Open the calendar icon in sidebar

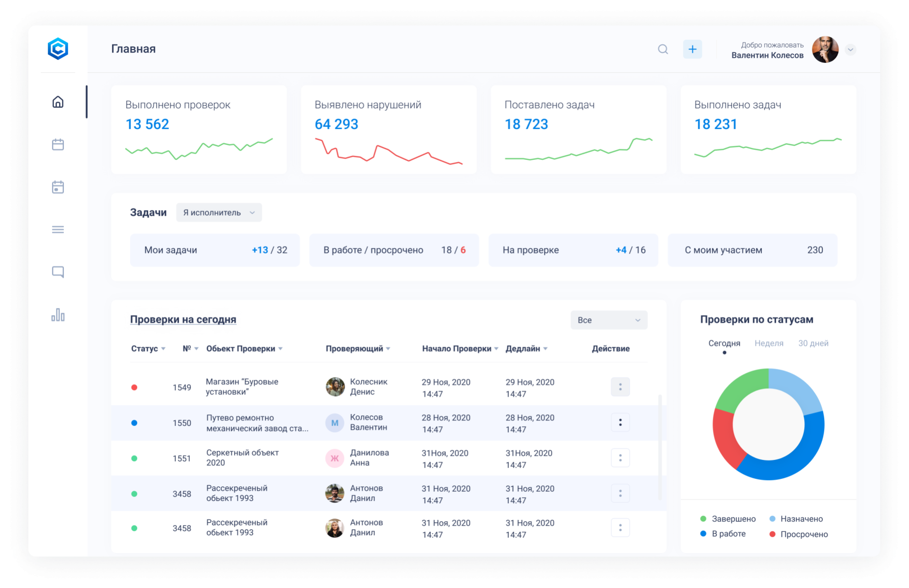tap(58, 144)
